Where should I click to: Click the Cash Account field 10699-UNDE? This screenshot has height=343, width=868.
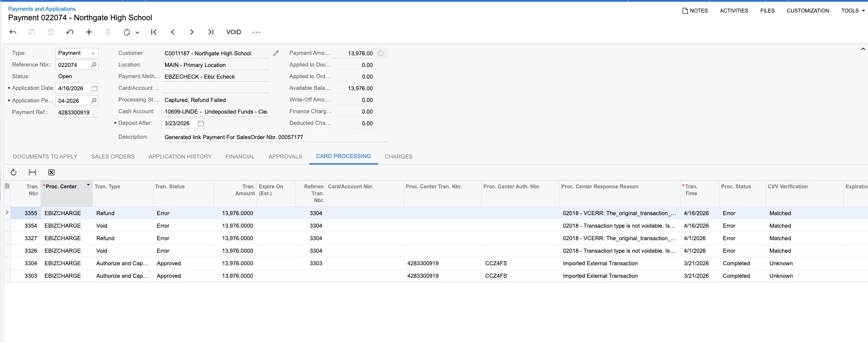pos(215,111)
